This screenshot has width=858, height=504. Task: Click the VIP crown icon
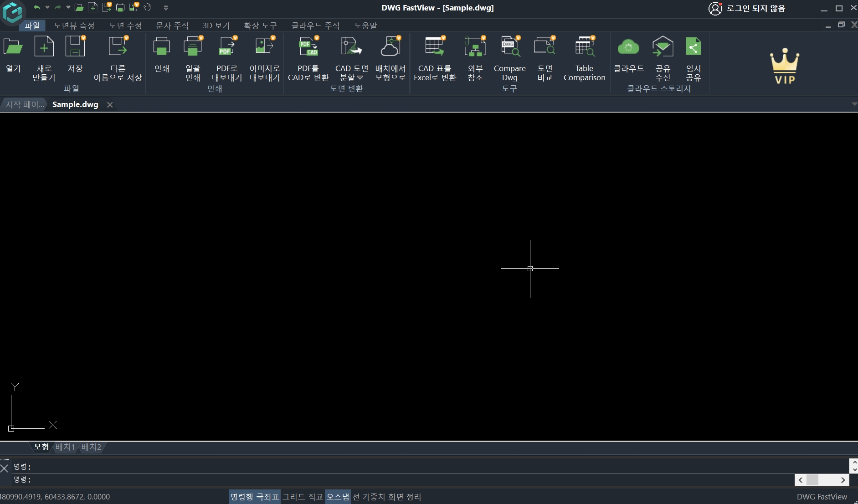click(785, 66)
